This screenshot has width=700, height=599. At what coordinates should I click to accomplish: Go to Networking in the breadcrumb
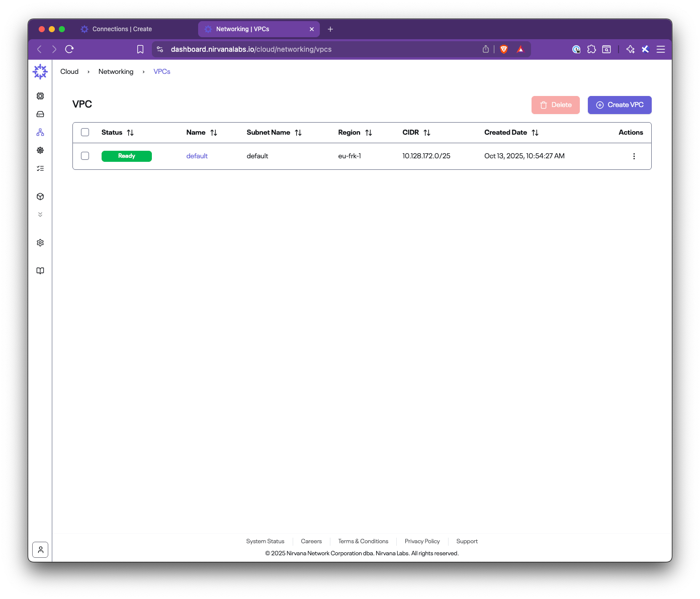point(116,72)
